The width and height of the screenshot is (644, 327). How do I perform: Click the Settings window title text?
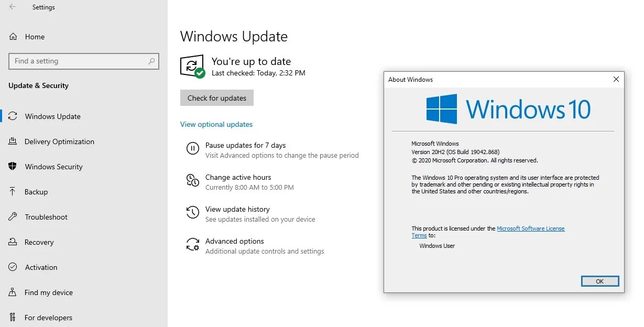43,7
